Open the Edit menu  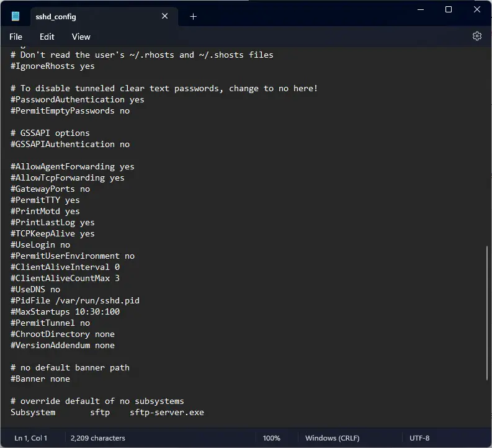(47, 37)
